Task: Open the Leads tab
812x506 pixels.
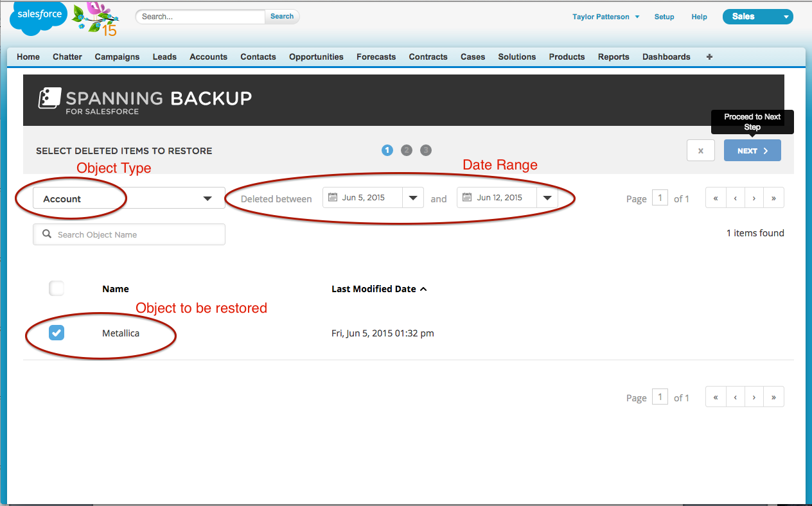Action: (164, 57)
